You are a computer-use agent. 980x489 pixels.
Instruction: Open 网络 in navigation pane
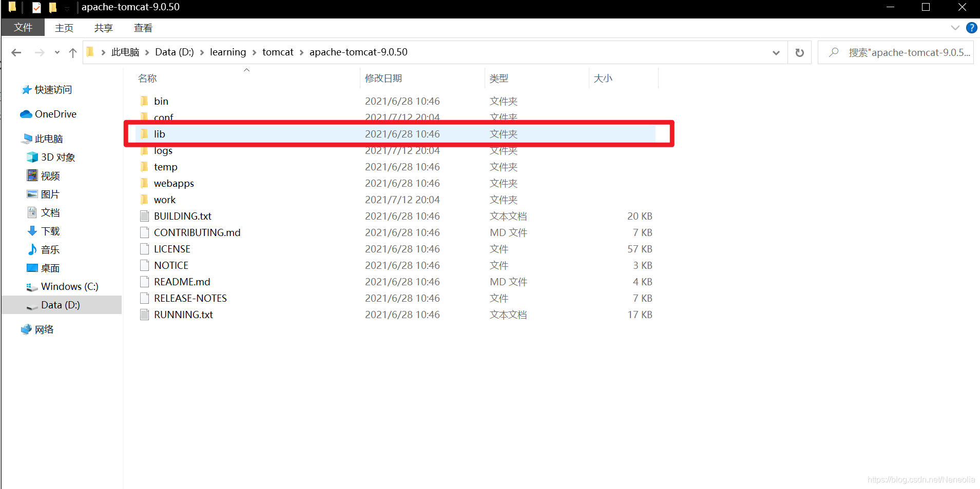pyautogui.click(x=44, y=329)
